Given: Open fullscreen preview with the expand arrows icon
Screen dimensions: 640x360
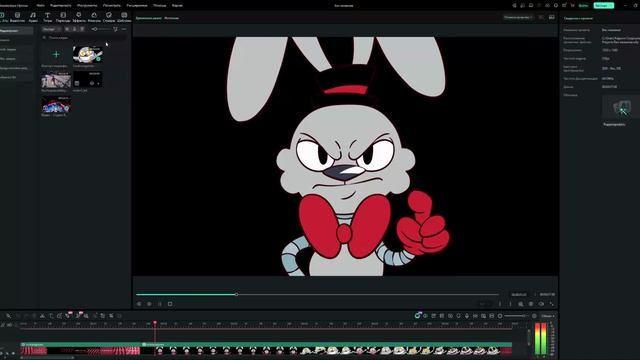Looking at the screenshot, I should tap(551, 304).
